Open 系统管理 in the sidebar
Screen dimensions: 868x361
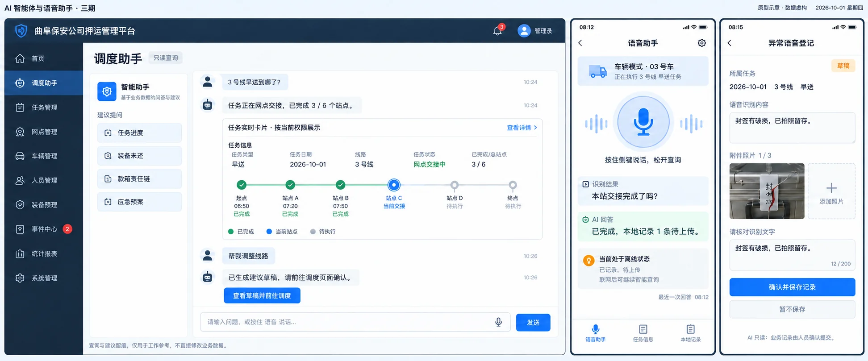click(x=44, y=278)
